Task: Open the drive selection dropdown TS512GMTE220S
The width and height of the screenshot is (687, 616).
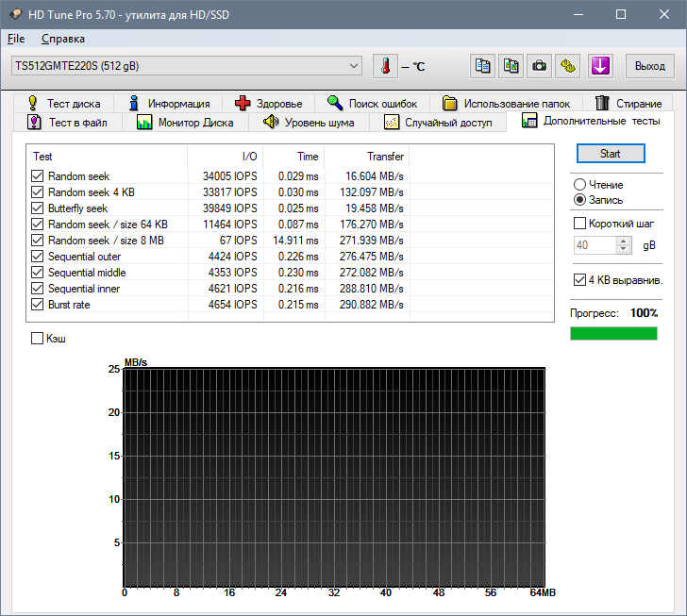Action: pyautogui.click(x=187, y=66)
